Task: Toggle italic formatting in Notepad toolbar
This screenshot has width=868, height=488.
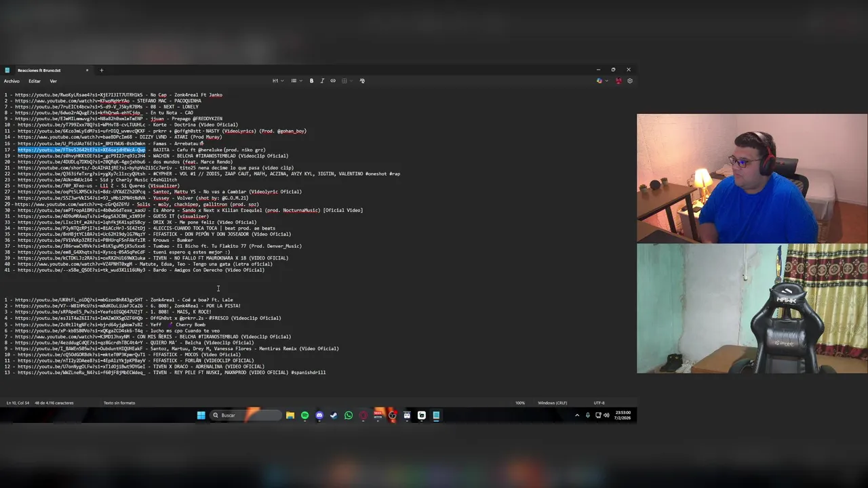Action: point(322,81)
